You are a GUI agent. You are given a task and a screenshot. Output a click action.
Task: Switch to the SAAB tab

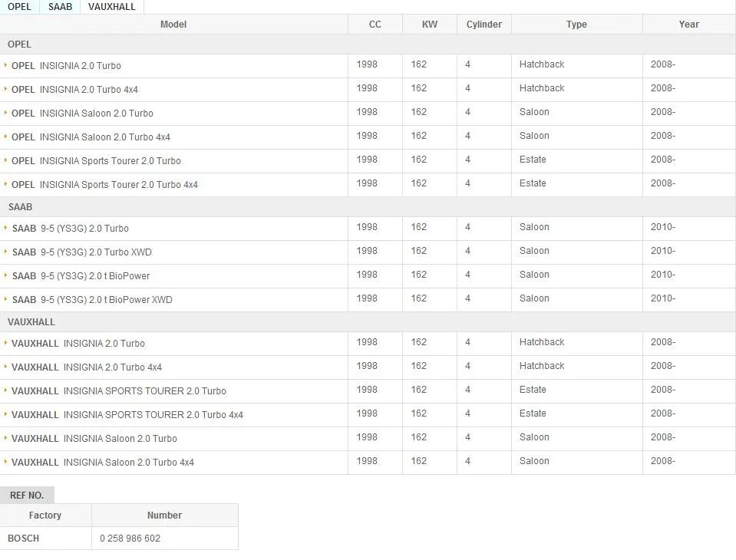point(60,7)
